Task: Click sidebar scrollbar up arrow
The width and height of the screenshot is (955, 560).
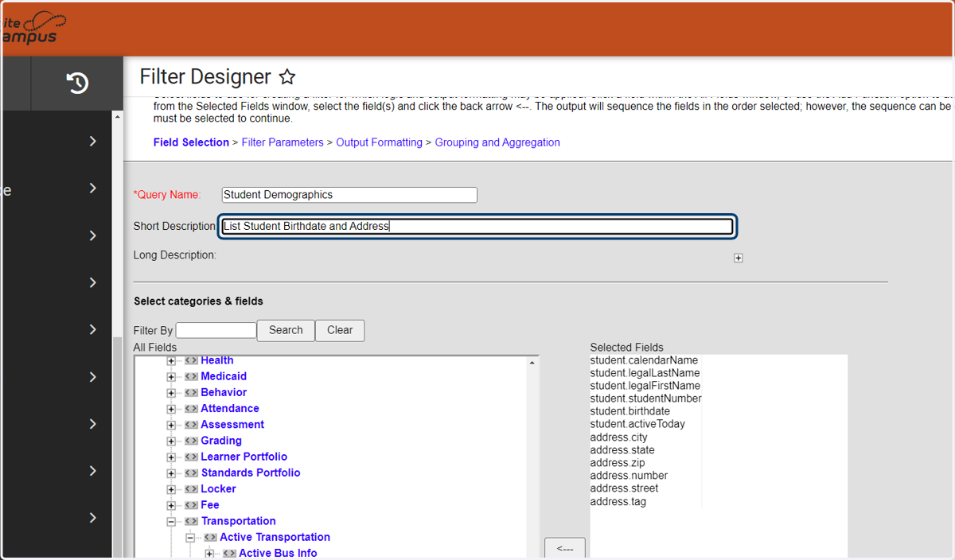Action: coord(118,117)
